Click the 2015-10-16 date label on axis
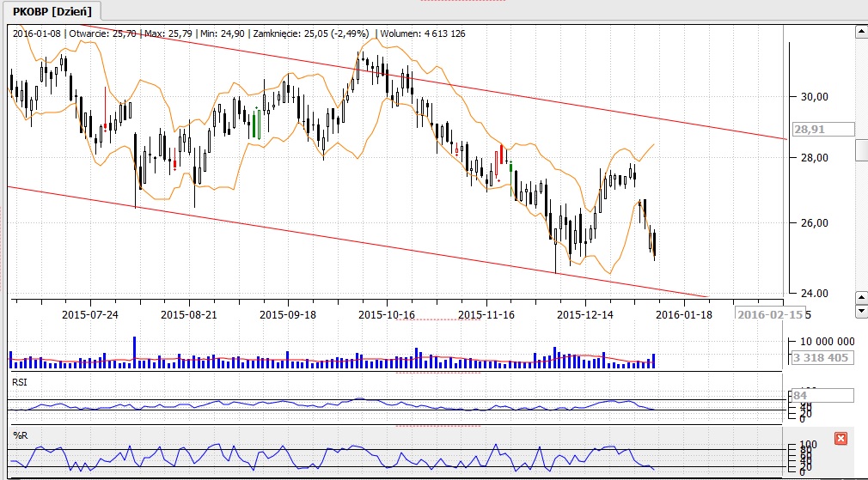 386,314
